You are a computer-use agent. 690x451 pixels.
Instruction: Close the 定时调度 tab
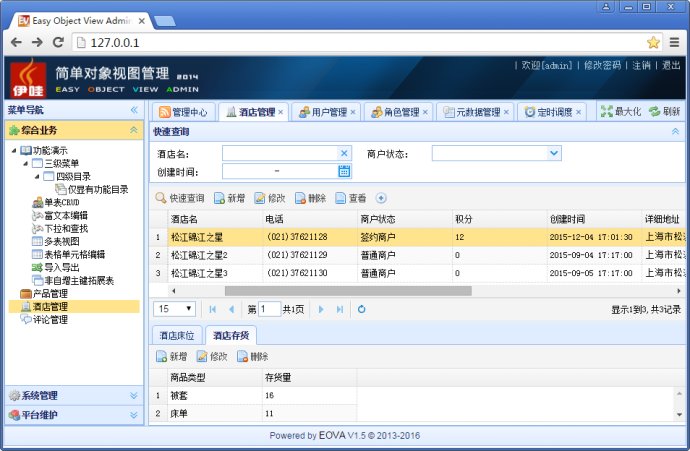578,112
